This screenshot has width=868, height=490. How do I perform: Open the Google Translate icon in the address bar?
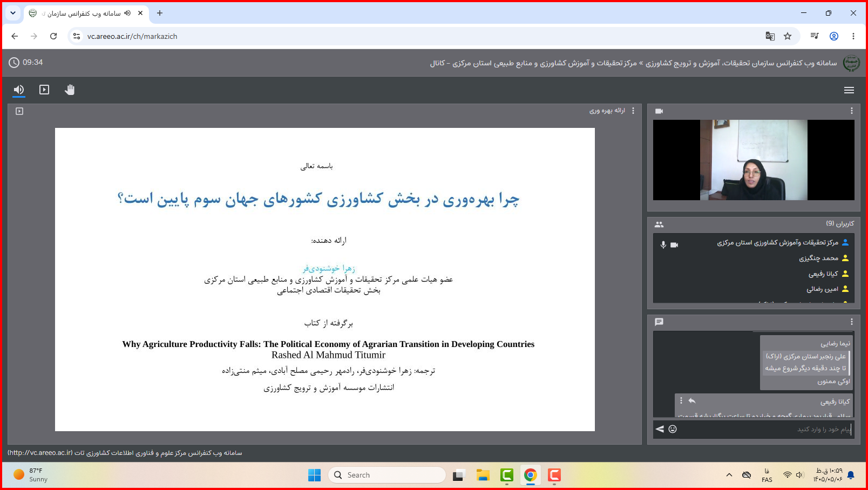[x=770, y=36]
